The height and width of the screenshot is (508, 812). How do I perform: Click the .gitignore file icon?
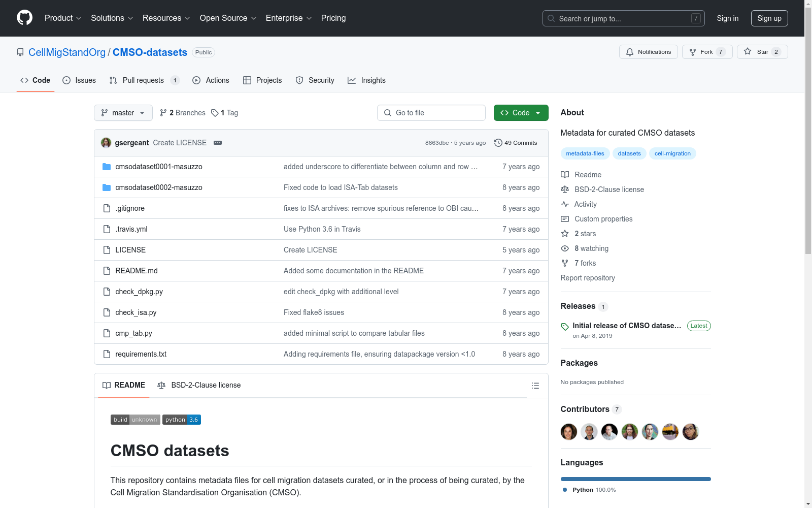pos(107,208)
